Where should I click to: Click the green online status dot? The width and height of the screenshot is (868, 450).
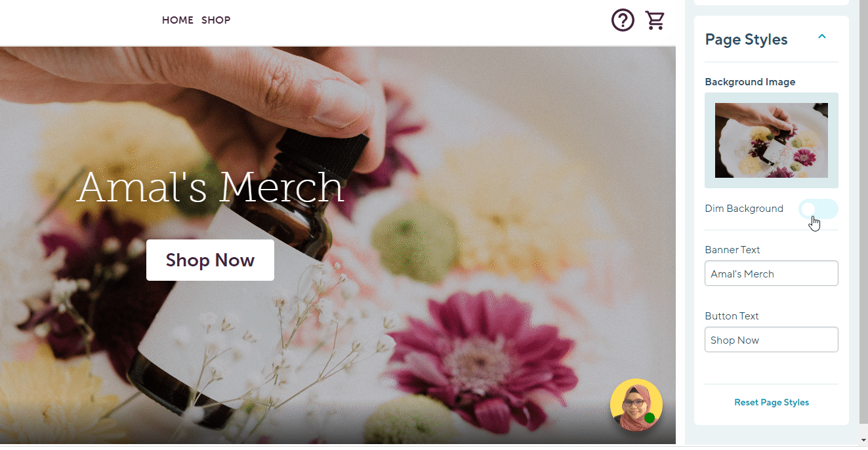(650, 418)
